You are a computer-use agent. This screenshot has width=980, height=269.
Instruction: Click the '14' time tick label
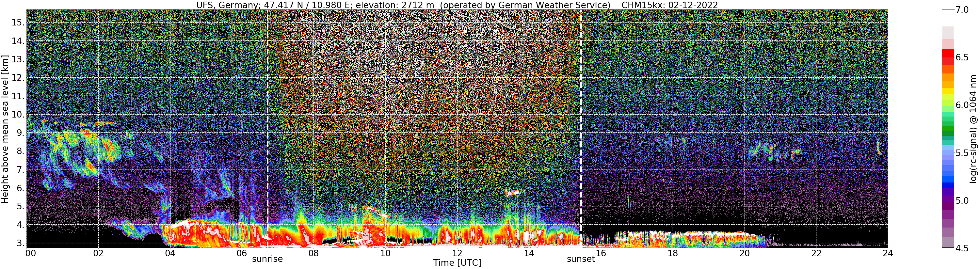tap(529, 253)
